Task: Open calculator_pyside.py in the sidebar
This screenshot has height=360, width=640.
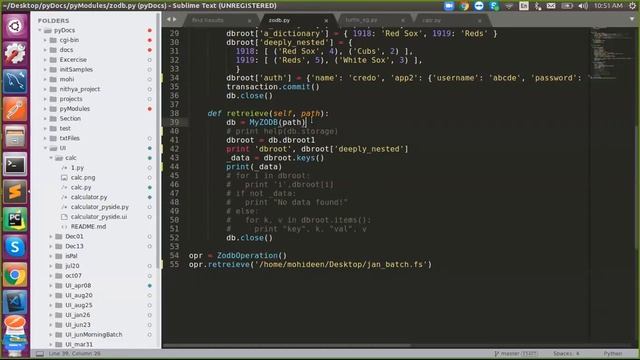Action: point(100,207)
